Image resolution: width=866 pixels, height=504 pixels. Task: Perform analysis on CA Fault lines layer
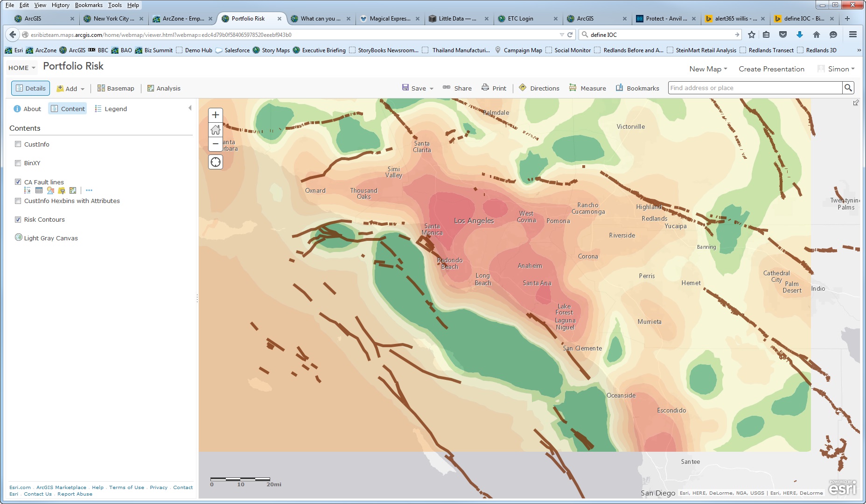tap(73, 190)
